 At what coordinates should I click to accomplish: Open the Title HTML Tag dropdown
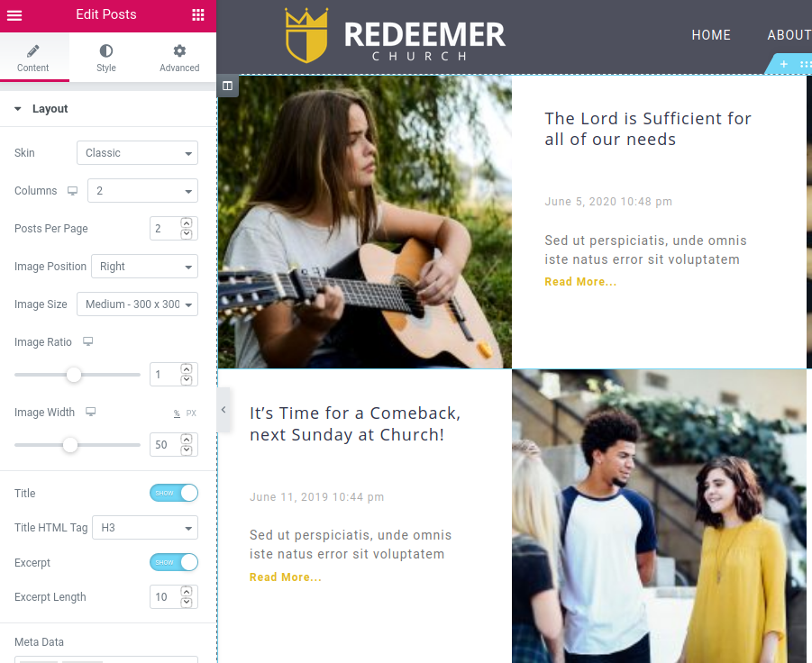(145, 527)
